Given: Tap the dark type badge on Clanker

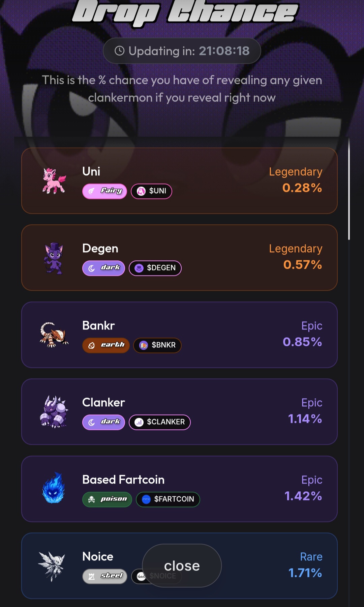Looking at the screenshot, I should [x=103, y=422].
